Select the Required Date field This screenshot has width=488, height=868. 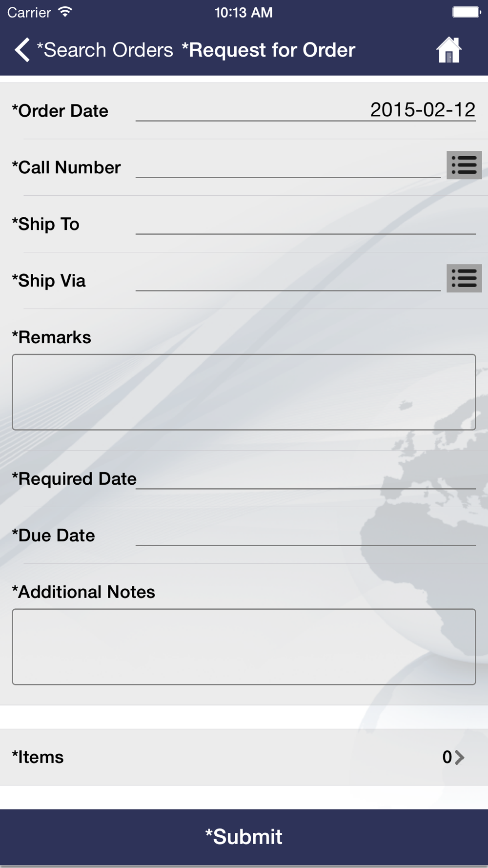305,478
